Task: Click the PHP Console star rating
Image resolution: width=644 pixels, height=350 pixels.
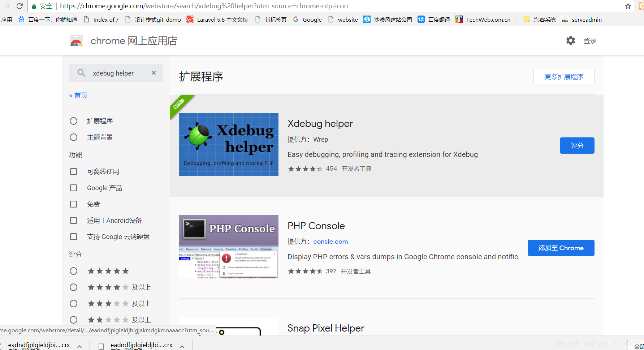Action: pos(305,271)
